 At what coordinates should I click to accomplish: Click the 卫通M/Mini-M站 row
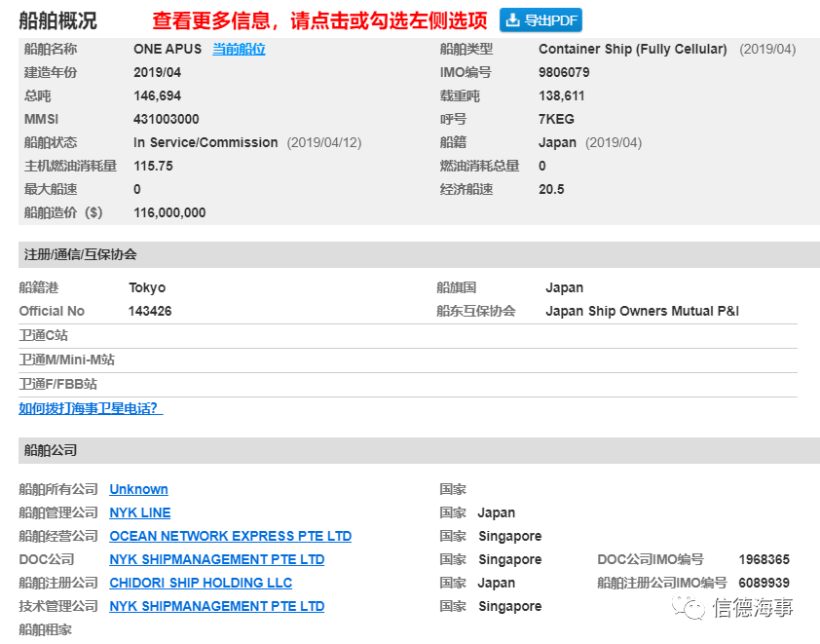coord(408,360)
